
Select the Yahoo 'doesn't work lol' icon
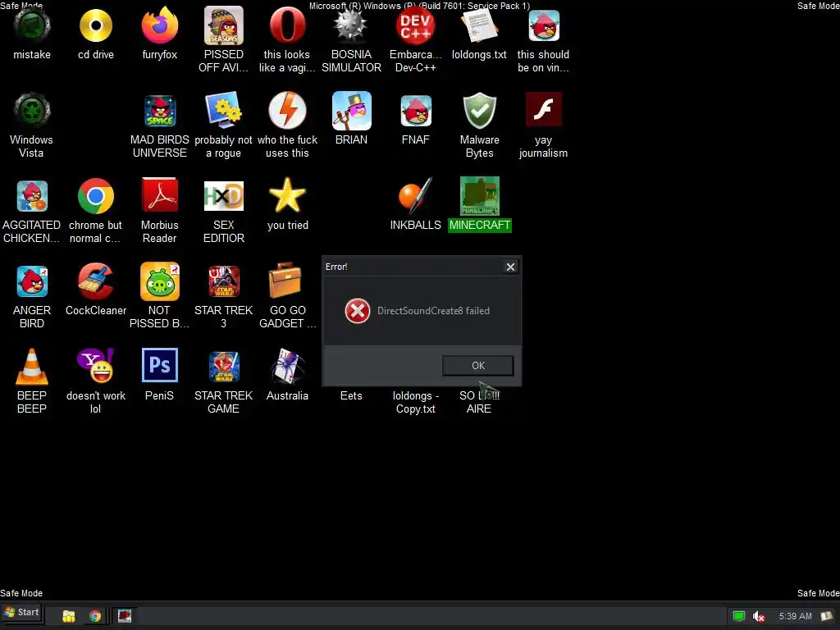96,367
